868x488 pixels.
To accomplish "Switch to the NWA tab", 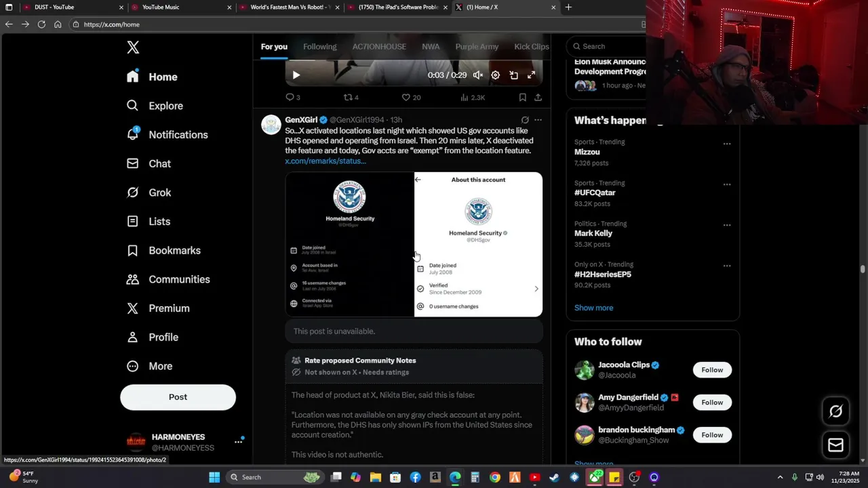I will pos(431,47).
